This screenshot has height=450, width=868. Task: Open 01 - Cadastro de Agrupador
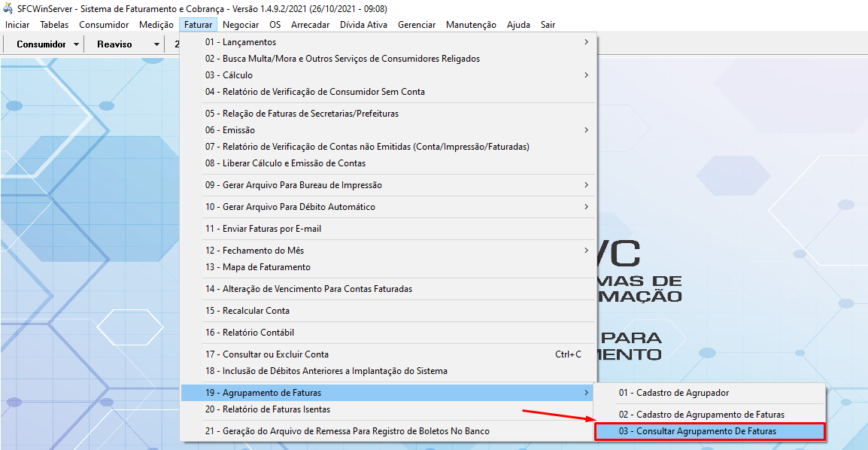pos(673,393)
